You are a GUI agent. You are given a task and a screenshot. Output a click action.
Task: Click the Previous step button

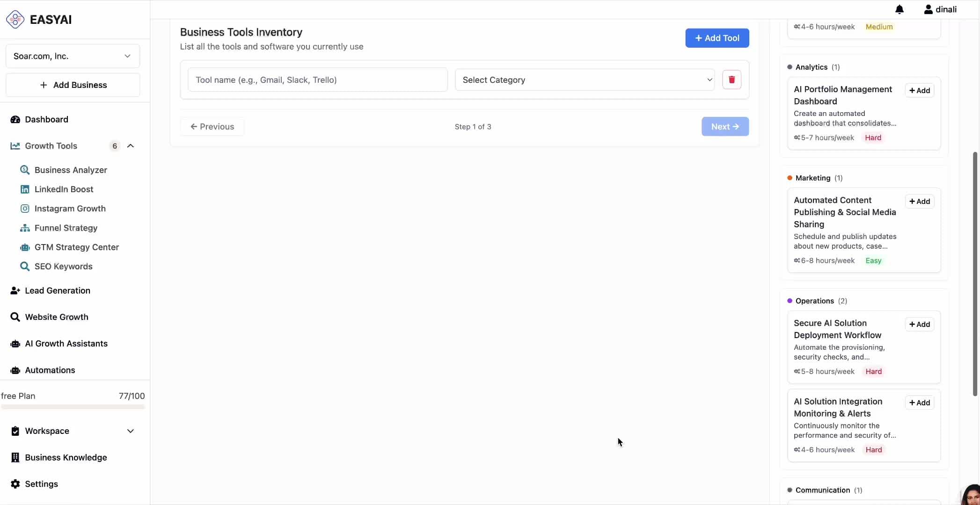[x=212, y=127]
